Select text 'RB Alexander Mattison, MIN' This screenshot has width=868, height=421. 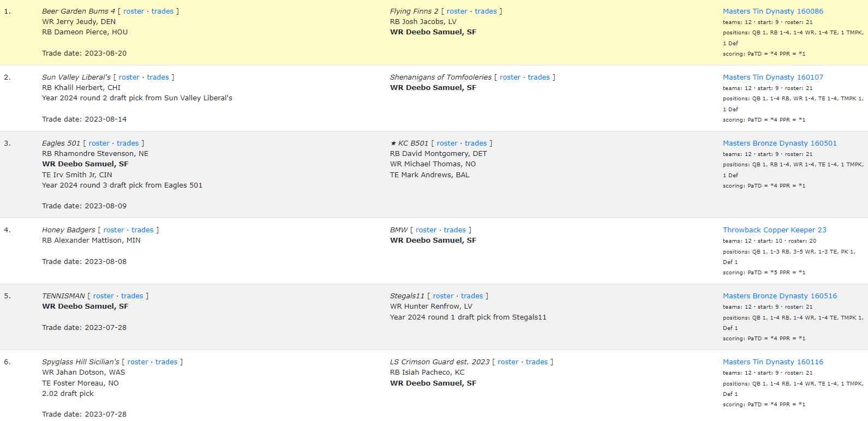coord(91,240)
